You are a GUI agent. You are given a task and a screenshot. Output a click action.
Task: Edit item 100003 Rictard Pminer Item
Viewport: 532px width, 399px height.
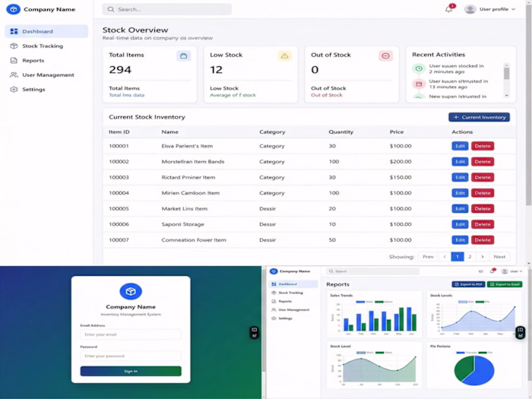point(460,177)
